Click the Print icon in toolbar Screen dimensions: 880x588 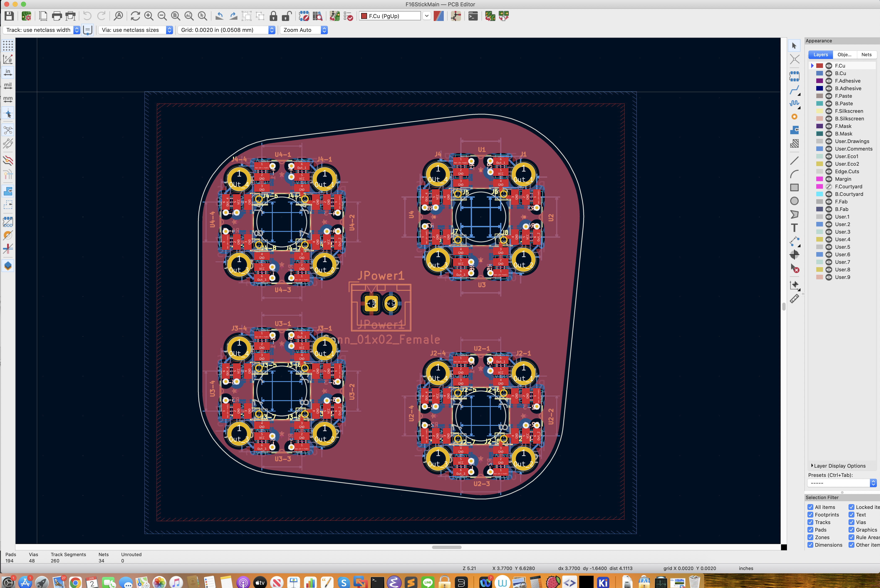coord(57,16)
